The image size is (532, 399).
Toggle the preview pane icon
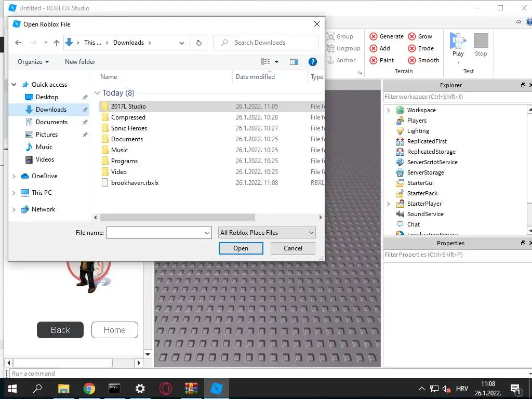click(294, 62)
